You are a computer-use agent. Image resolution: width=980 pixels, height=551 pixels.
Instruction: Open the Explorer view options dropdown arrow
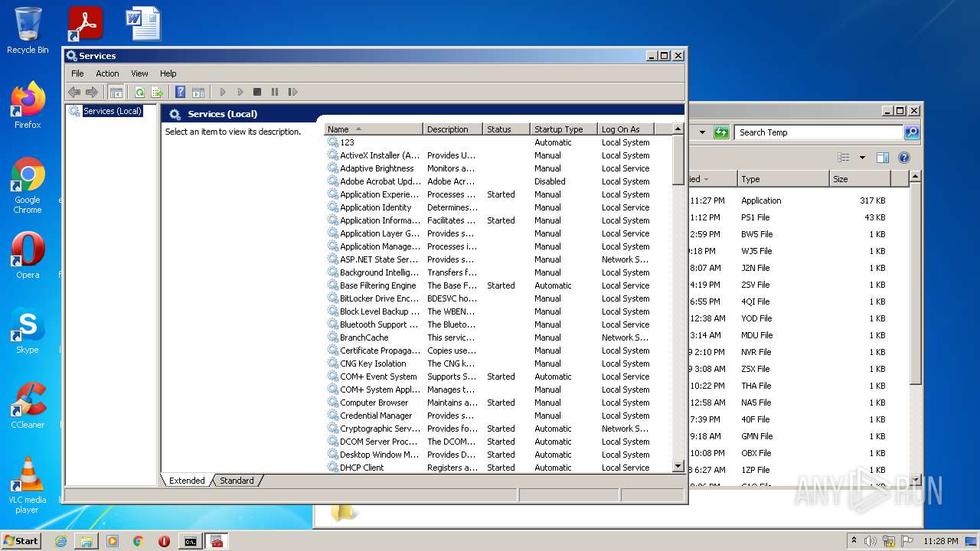[x=862, y=158]
